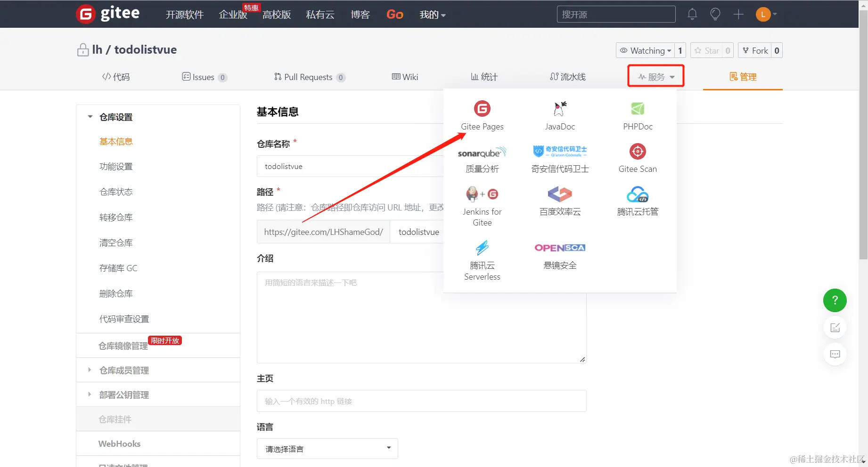Open 开源软件 in the top navigation
Image resolution: width=868 pixels, height=467 pixels.
pos(185,15)
